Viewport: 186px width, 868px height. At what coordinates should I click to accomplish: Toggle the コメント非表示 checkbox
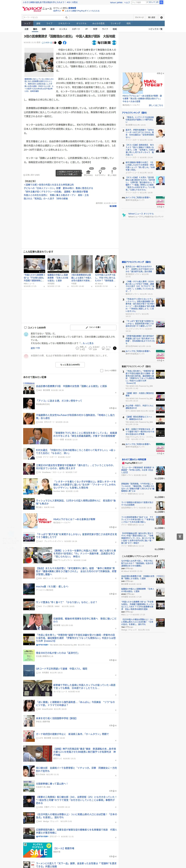[102, 370]
